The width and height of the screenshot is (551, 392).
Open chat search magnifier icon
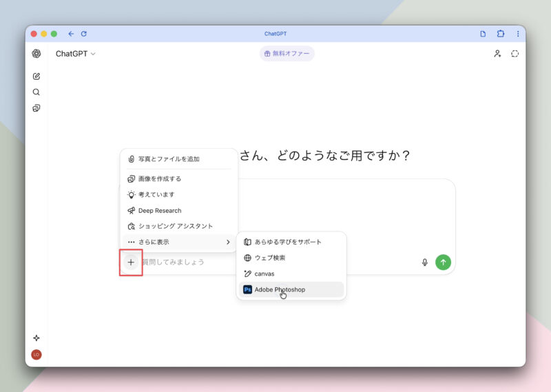tap(37, 92)
